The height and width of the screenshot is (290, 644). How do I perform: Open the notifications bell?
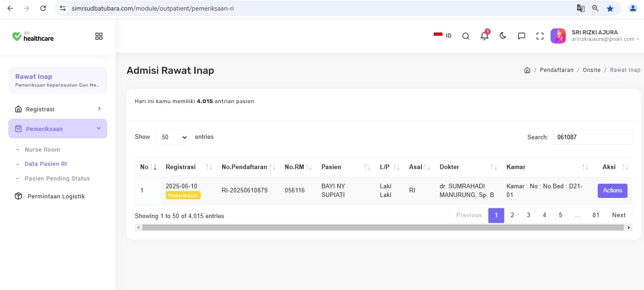(485, 36)
